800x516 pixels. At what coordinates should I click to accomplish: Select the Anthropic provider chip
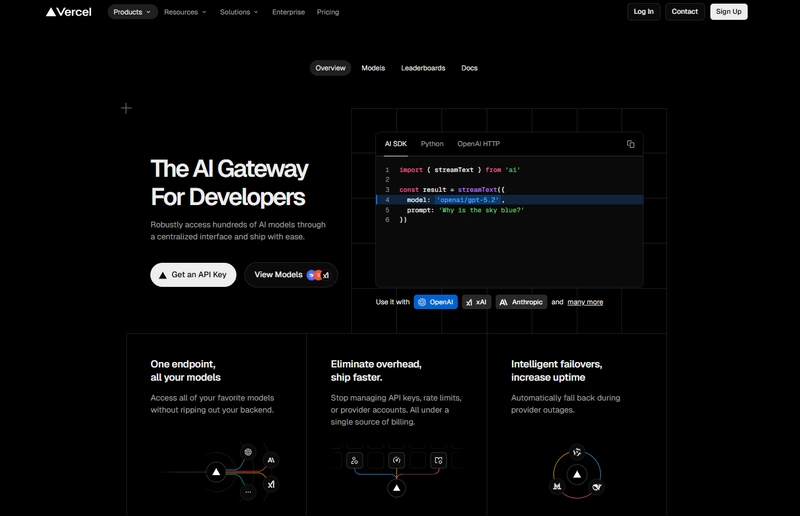click(x=521, y=302)
